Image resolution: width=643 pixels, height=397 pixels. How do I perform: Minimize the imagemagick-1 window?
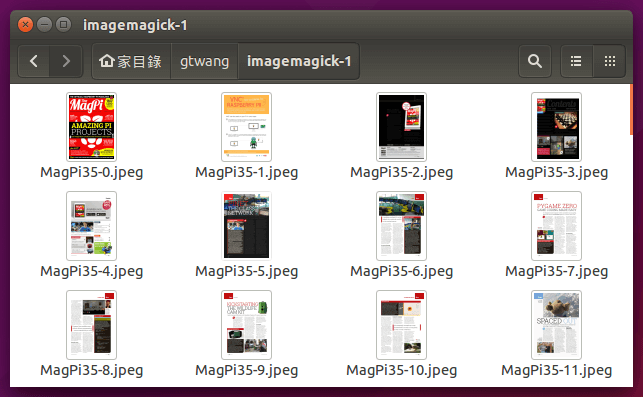[44, 25]
